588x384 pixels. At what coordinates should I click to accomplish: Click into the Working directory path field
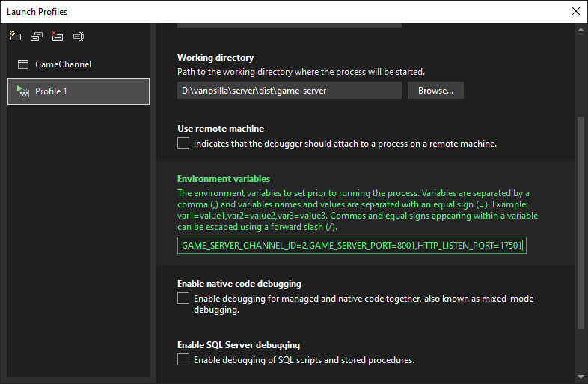tap(289, 91)
